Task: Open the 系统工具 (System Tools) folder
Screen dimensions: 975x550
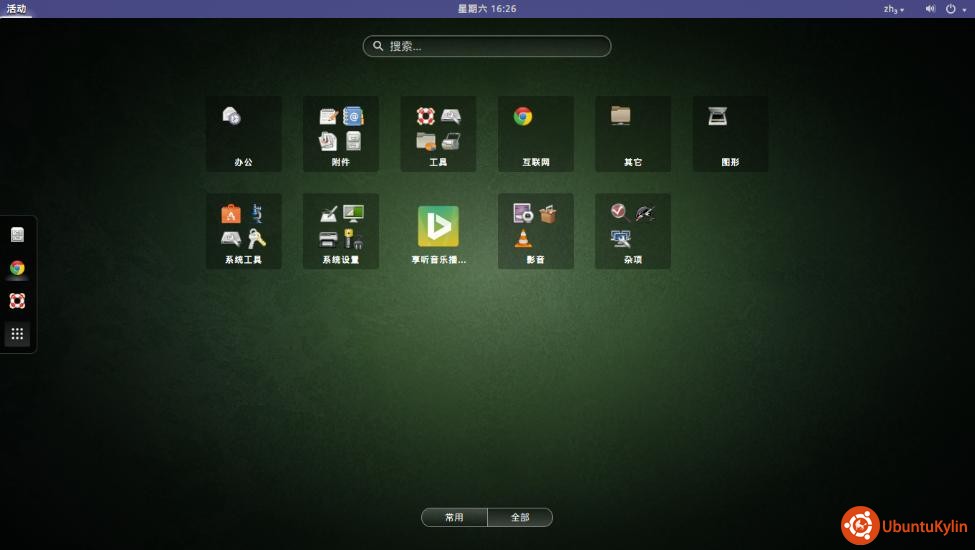Action: point(243,230)
